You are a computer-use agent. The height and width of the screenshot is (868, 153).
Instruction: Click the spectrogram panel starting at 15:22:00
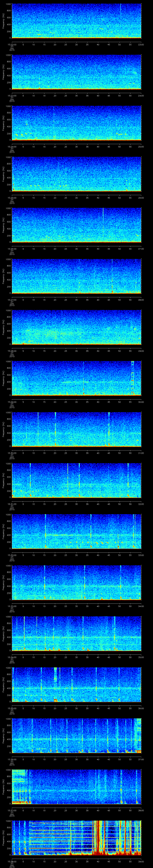coord(77,21)
